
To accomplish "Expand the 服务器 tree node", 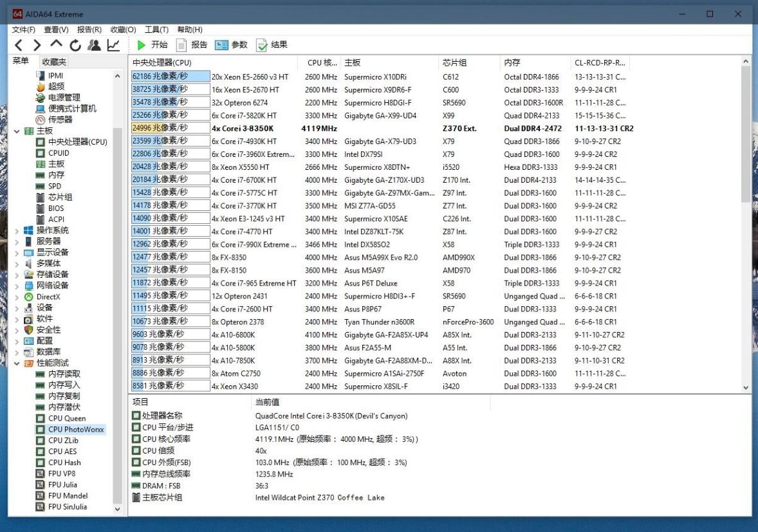I will [x=17, y=242].
